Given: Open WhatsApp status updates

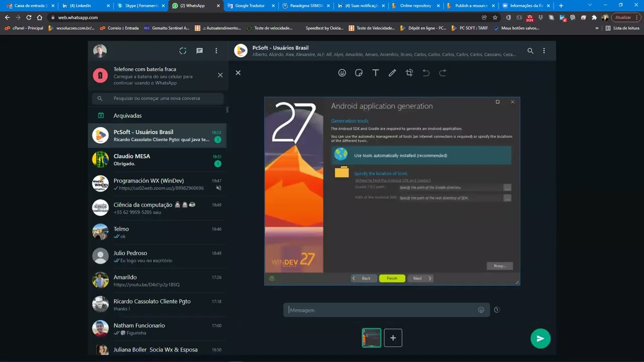Looking at the screenshot, I should (183, 51).
